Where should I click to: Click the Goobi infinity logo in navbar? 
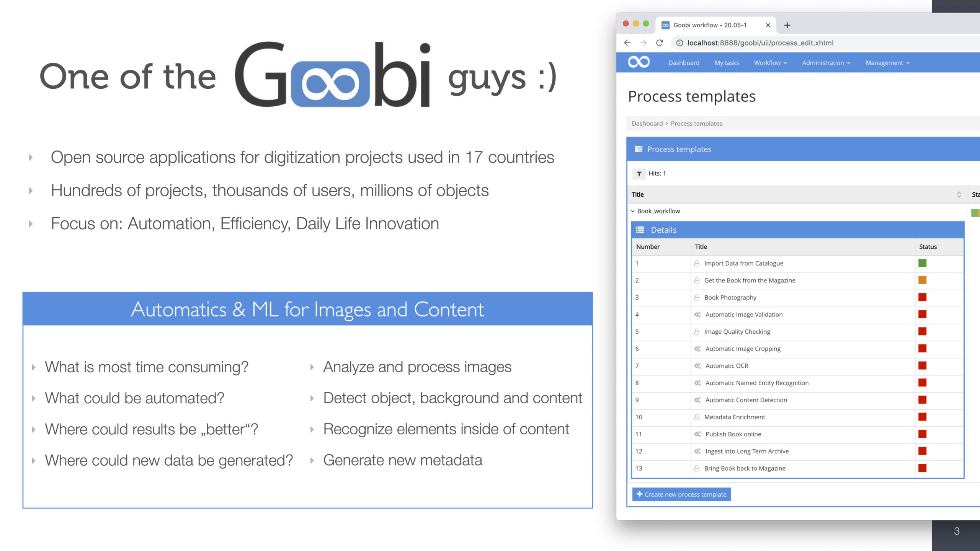pos(639,62)
